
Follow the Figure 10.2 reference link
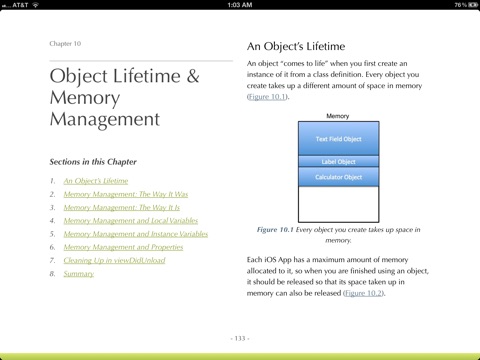click(x=363, y=293)
